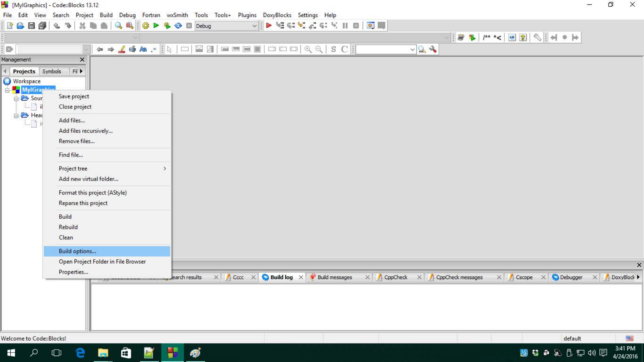Screen dimensions: 644x362
Task: Toggle Match case (Aa) search option
Action: click(x=143, y=49)
